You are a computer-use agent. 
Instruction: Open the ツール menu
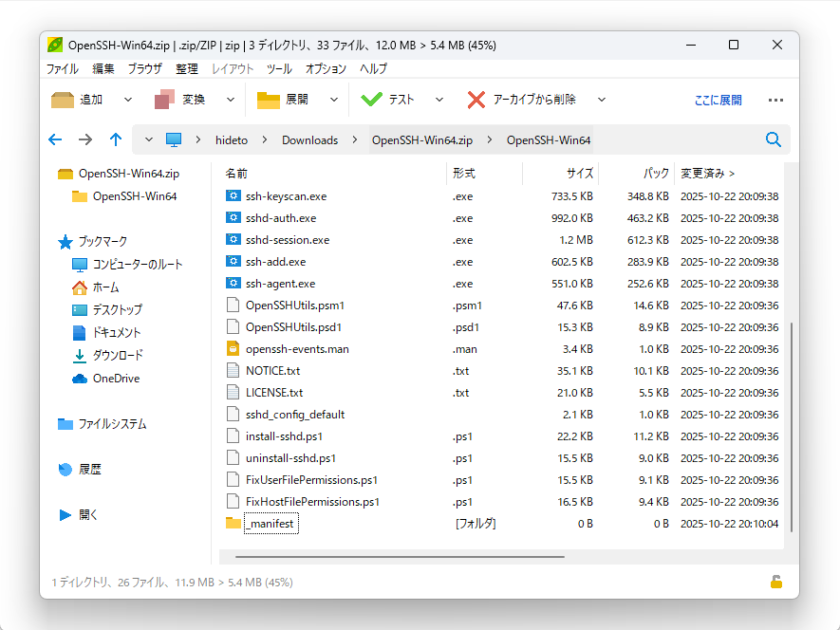point(279,68)
